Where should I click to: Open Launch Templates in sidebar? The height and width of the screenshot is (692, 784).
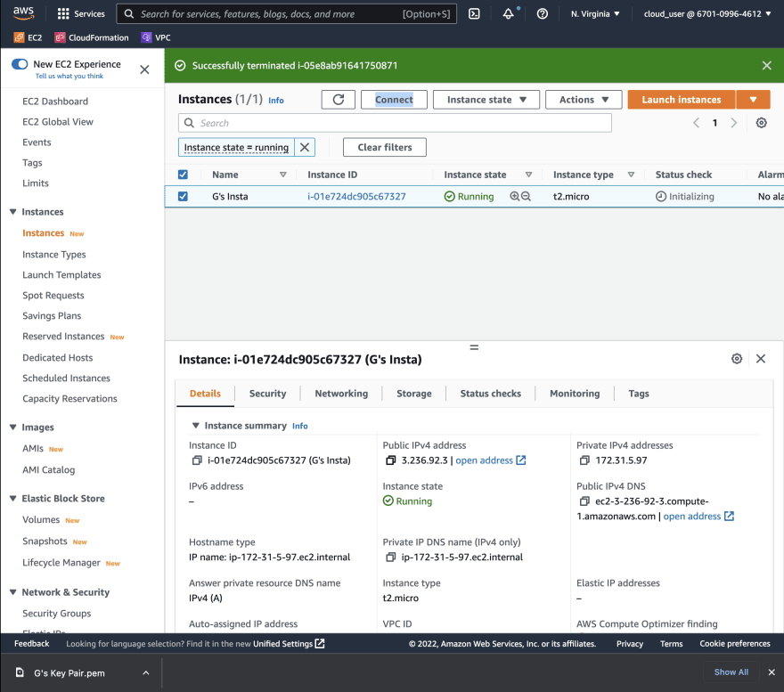[x=61, y=275]
